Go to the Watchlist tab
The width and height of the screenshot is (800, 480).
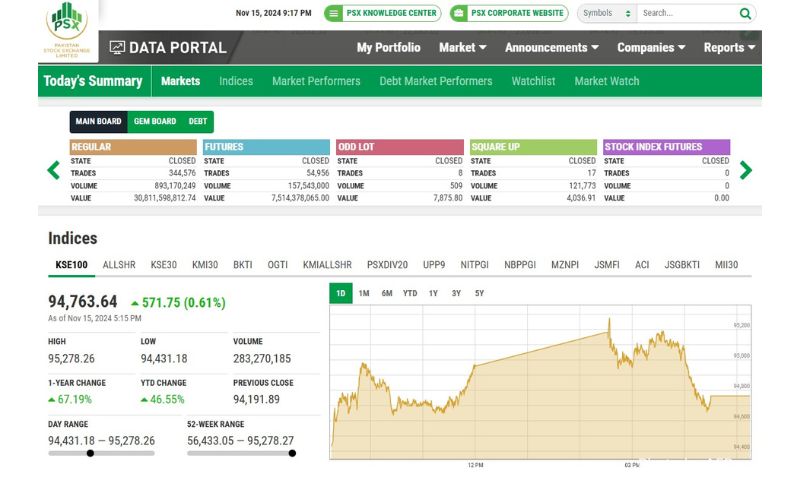pyautogui.click(x=533, y=81)
